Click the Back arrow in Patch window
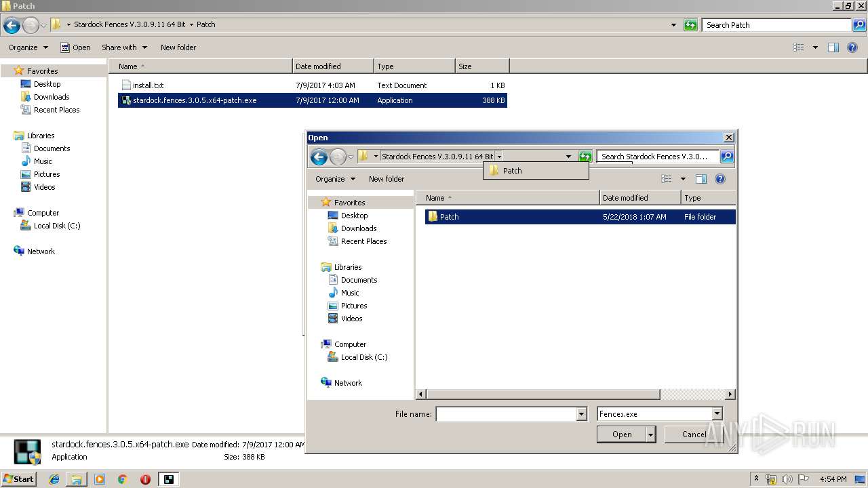This screenshot has height=488, width=868. click(x=12, y=26)
